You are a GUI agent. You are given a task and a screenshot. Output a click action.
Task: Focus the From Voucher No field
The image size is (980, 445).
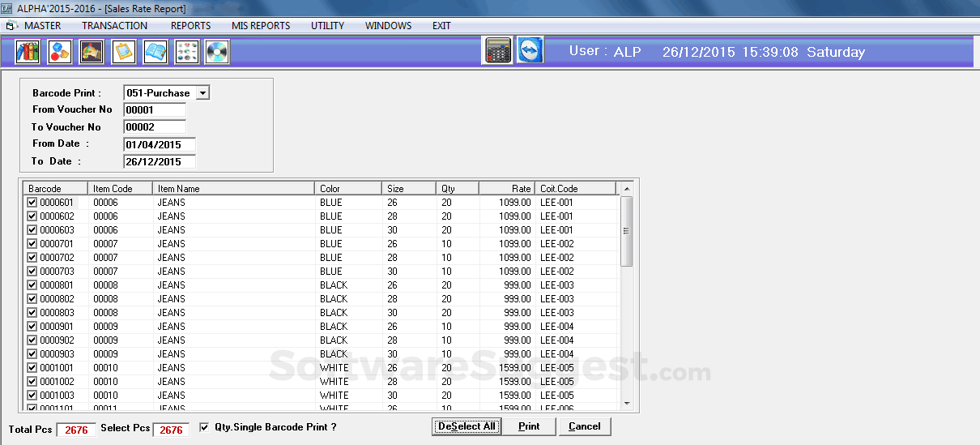click(155, 109)
